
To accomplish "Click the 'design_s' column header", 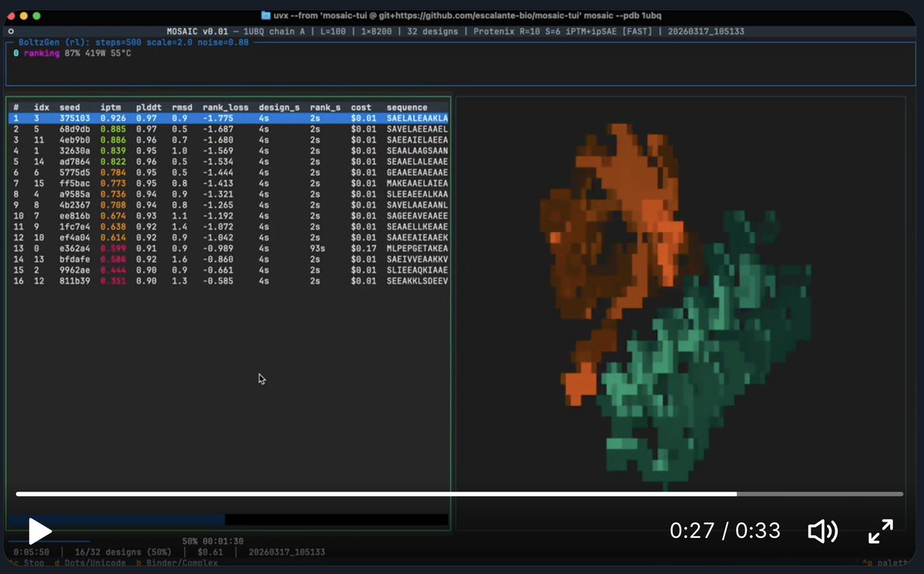I will [279, 107].
